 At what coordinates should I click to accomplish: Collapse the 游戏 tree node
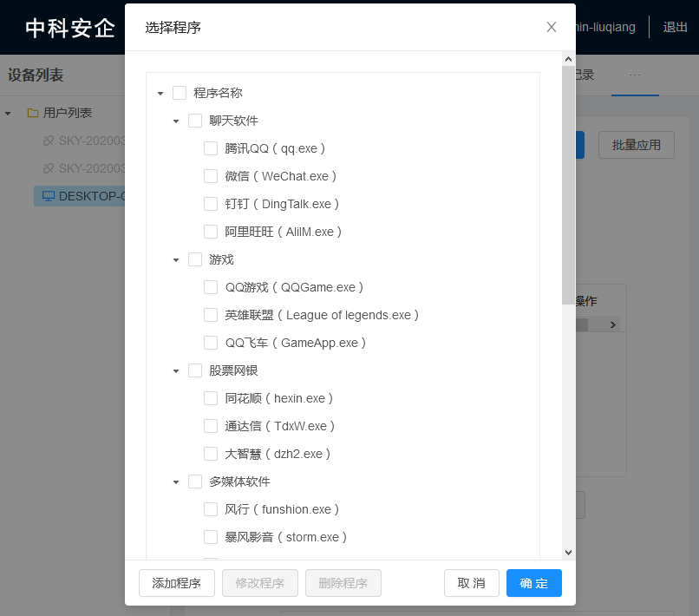point(176,259)
